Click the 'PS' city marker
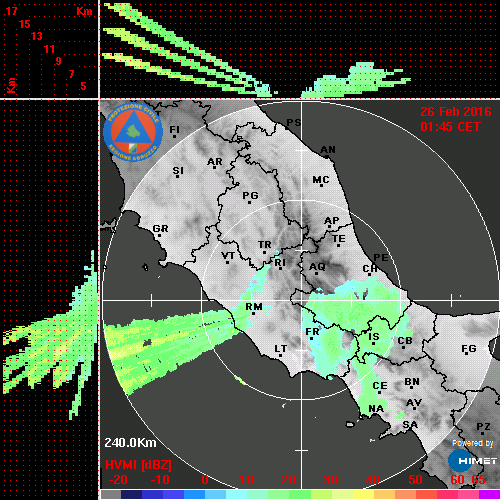 (x=294, y=123)
